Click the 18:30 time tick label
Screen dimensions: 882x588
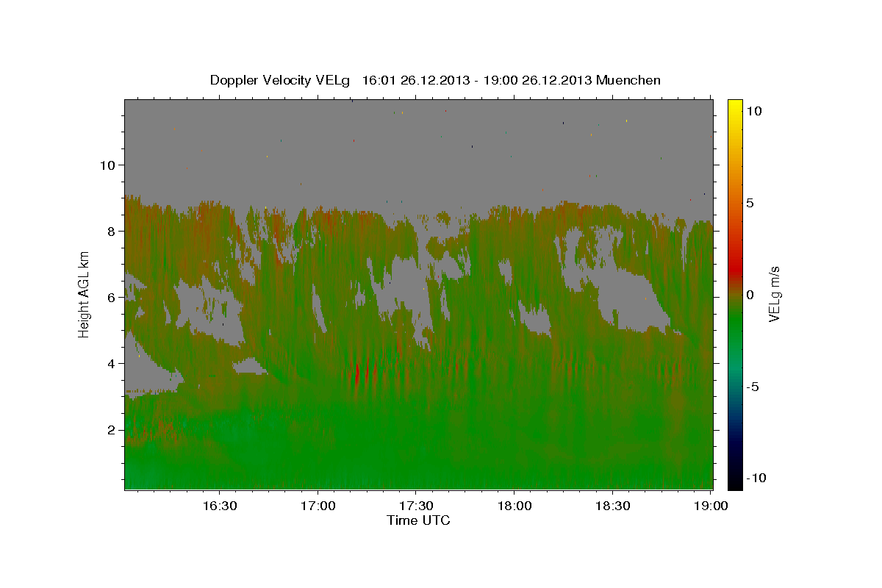click(613, 506)
